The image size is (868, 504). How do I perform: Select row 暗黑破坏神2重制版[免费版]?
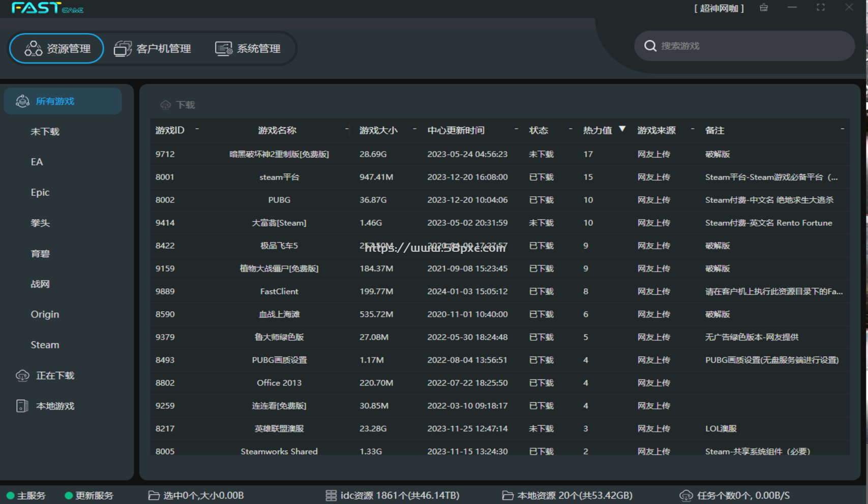[500, 154]
